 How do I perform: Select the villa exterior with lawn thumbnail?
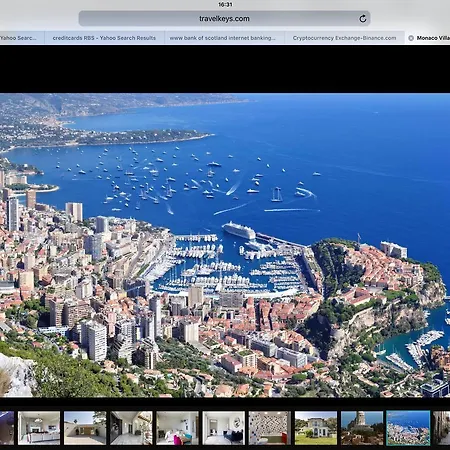click(316, 428)
